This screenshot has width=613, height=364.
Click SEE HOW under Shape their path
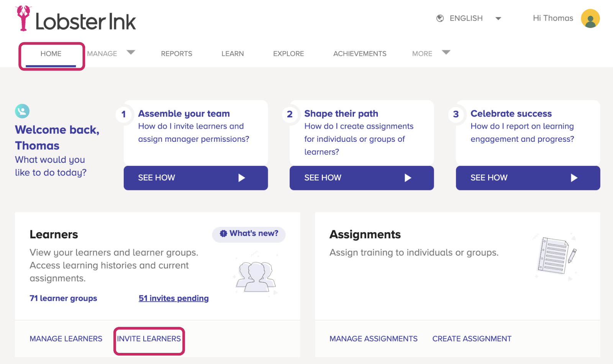point(361,178)
